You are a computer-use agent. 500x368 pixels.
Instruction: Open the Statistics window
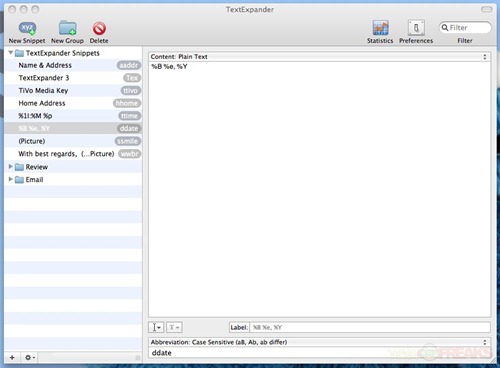click(380, 32)
